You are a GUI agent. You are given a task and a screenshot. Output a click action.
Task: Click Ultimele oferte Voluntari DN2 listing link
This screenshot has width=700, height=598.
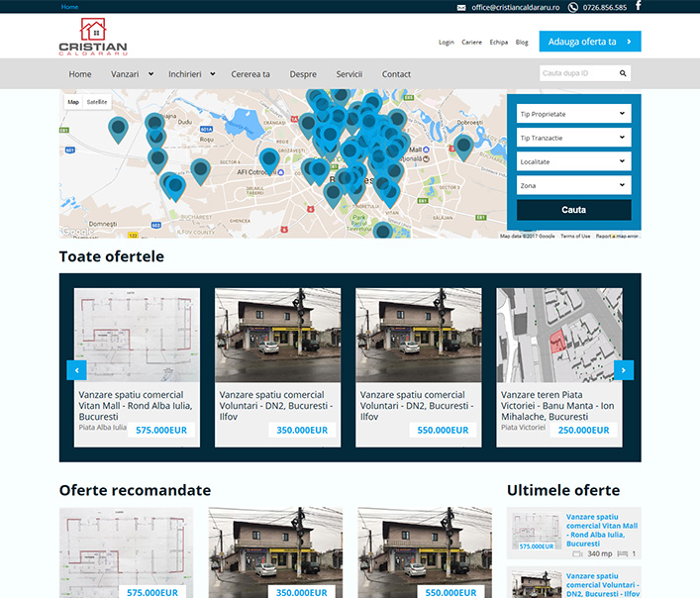coord(603,584)
